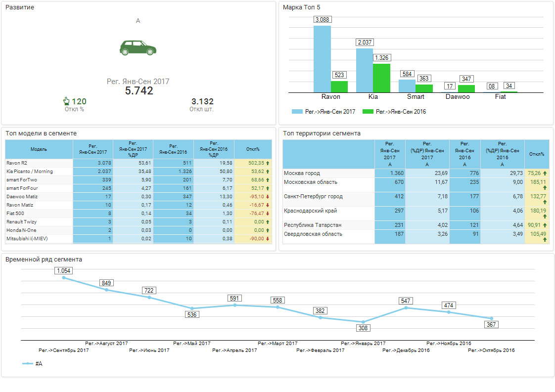Sort models table by Откл% header
Viewport: 555px width, 392px height.
(253, 149)
